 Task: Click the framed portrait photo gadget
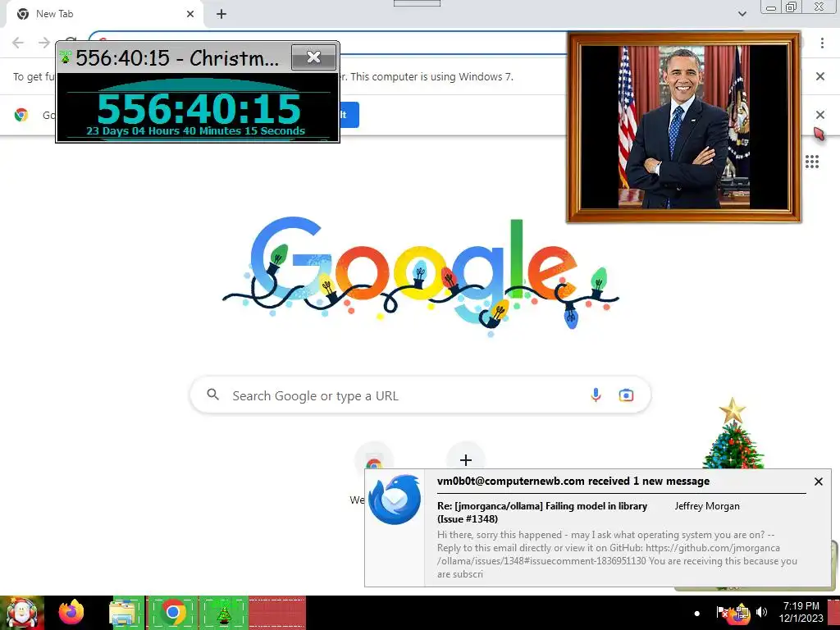(683, 127)
